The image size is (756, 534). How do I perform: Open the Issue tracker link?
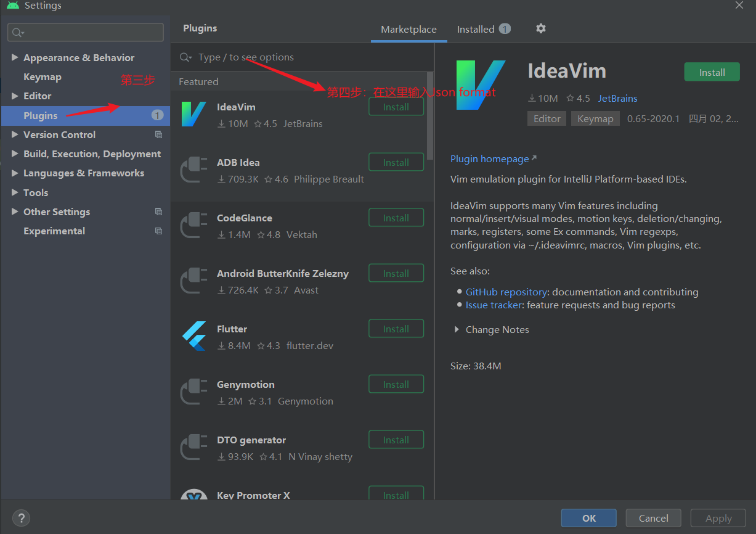(494, 305)
